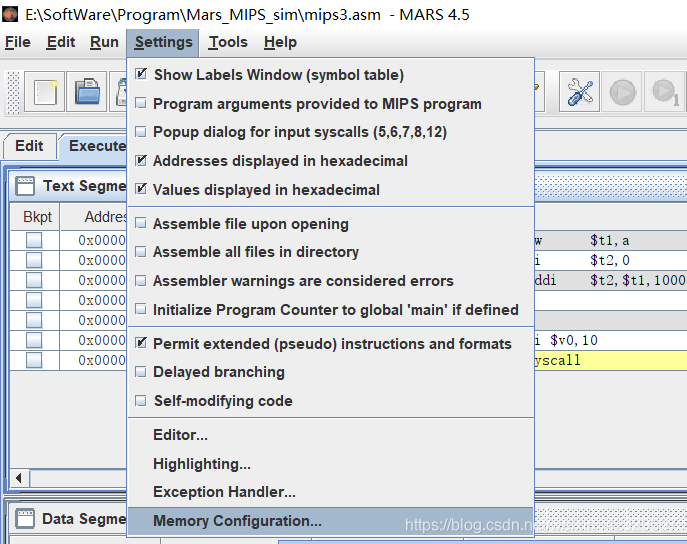Select the '$t1, a' source row
The width and height of the screenshot is (687, 544).
point(610,240)
